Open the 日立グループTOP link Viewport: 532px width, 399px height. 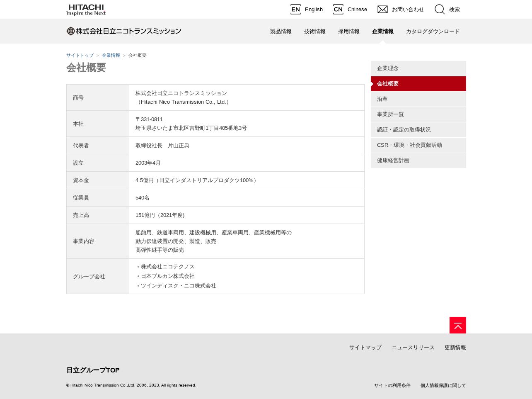click(x=93, y=370)
